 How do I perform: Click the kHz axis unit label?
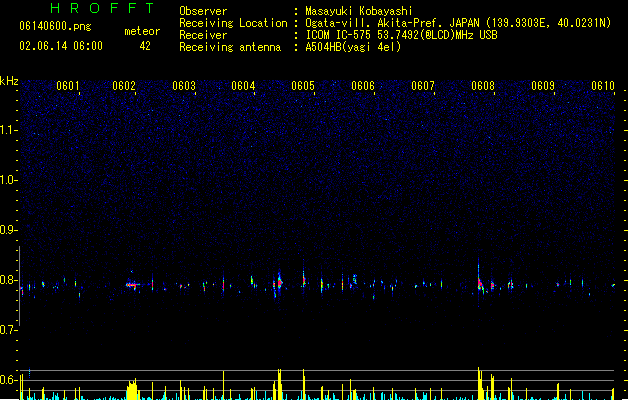point(9,81)
